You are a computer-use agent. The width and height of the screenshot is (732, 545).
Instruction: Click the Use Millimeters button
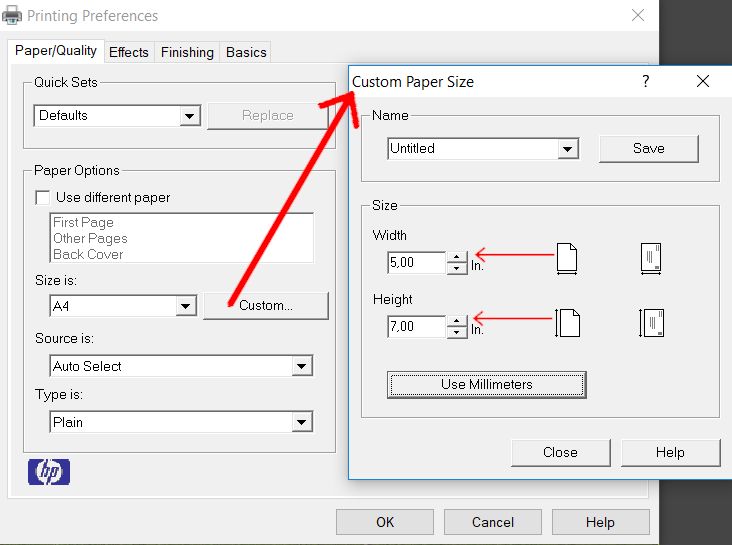[486, 384]
